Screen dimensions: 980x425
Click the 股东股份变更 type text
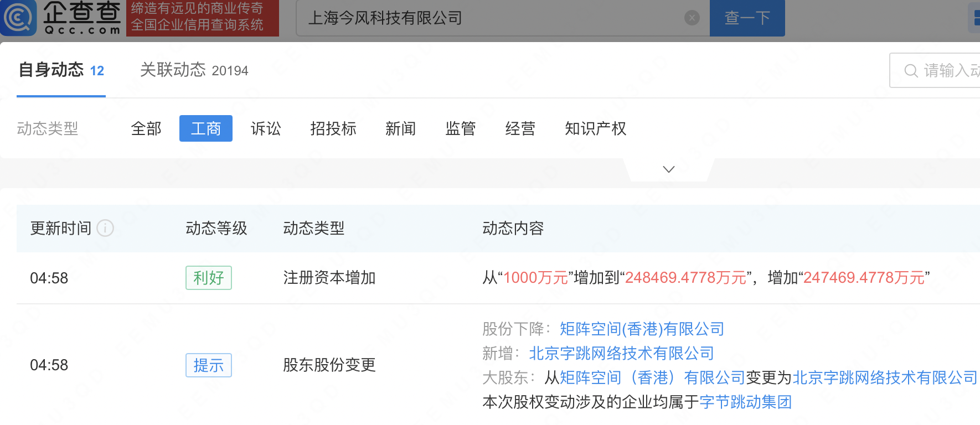click(x=329, y=365)
